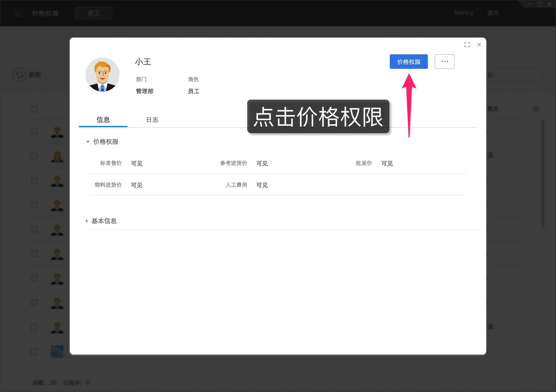556x392 pixels.
Task: Close the employee detail dialog
Action: (479, 44)
